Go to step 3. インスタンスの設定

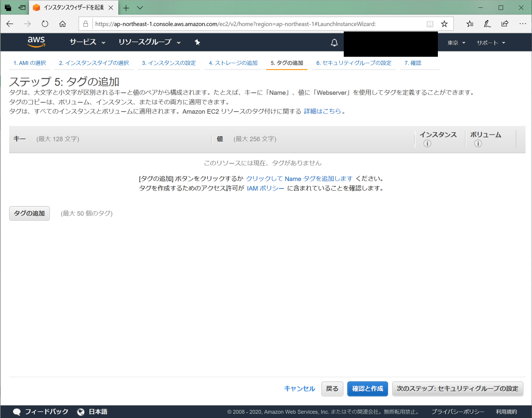pyautogui.click(x=169, y=63)
